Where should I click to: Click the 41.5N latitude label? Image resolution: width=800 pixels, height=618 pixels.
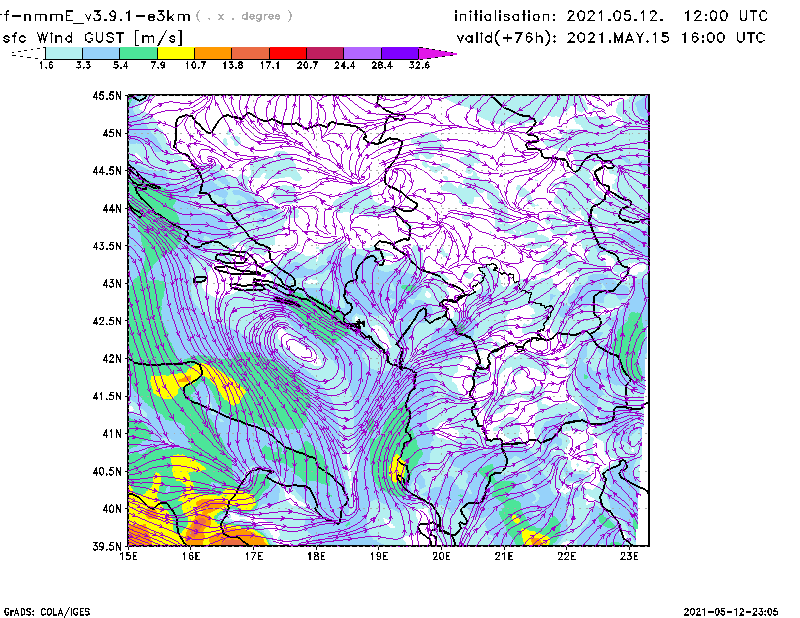pos(108,396)
